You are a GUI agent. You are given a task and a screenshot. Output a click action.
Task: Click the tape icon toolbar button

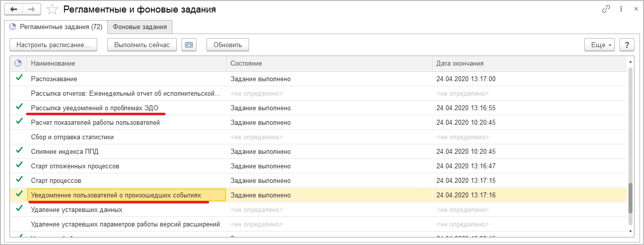(x=188, y=45)
